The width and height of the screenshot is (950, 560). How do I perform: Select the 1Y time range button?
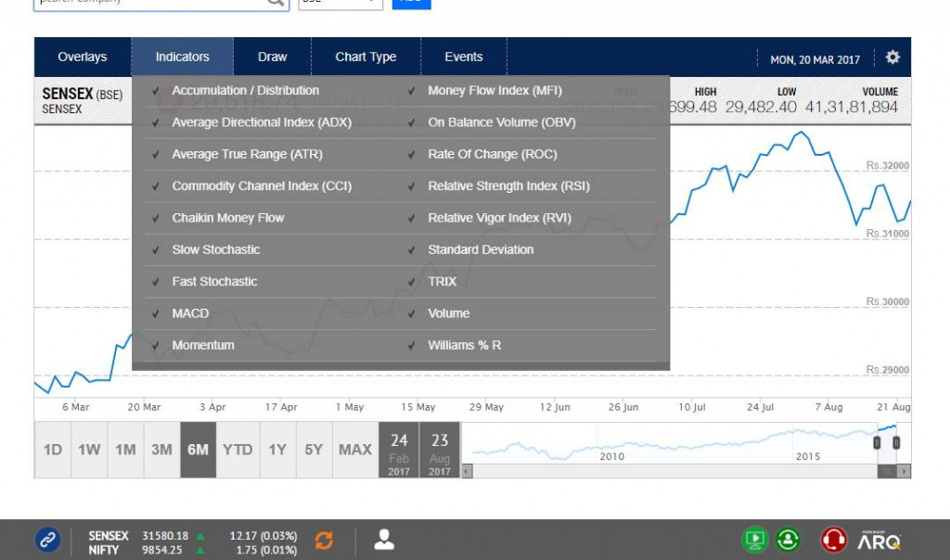[277, 450]
